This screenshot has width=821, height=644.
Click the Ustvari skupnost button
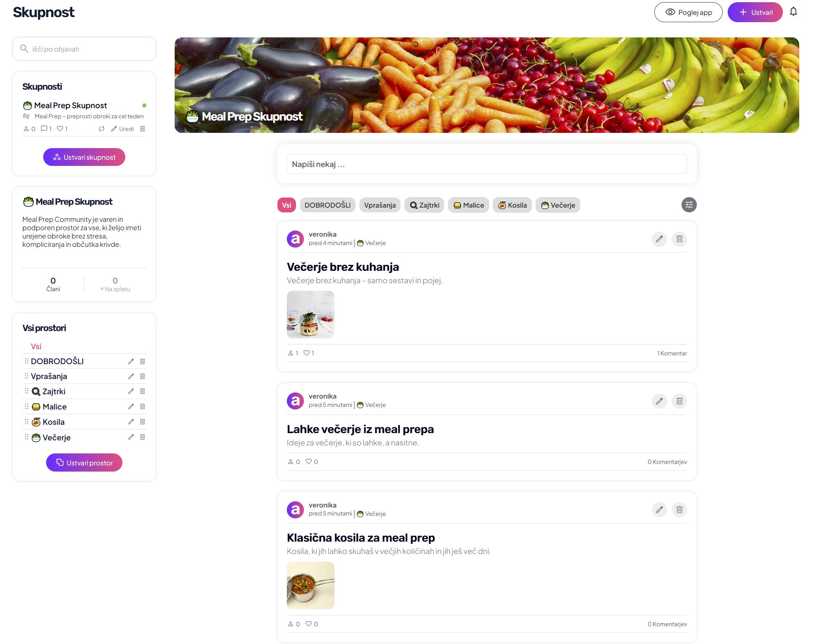coord(84,157)
